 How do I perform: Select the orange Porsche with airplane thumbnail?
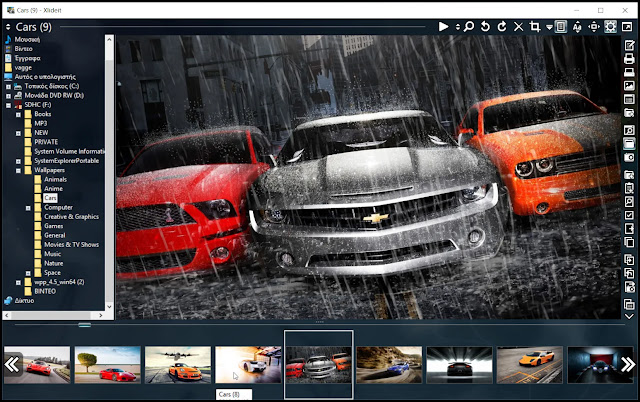pos(178,364)
